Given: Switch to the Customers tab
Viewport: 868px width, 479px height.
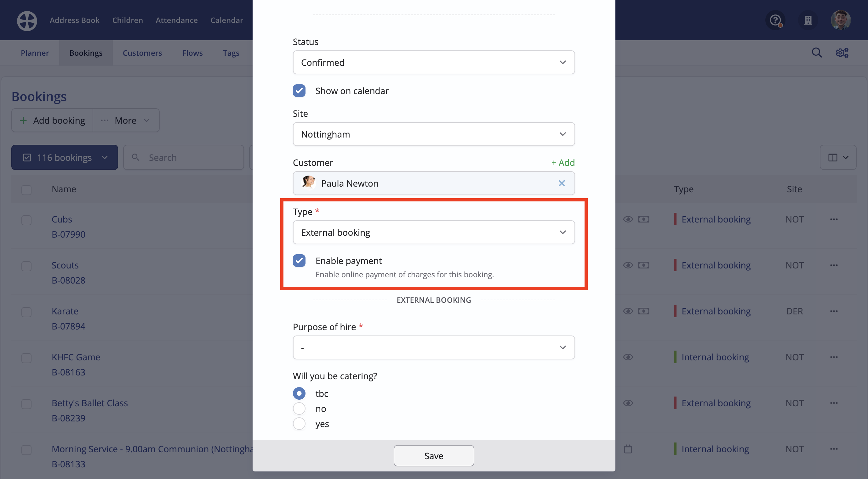Looking at the screenshot, I should [142, 53].
